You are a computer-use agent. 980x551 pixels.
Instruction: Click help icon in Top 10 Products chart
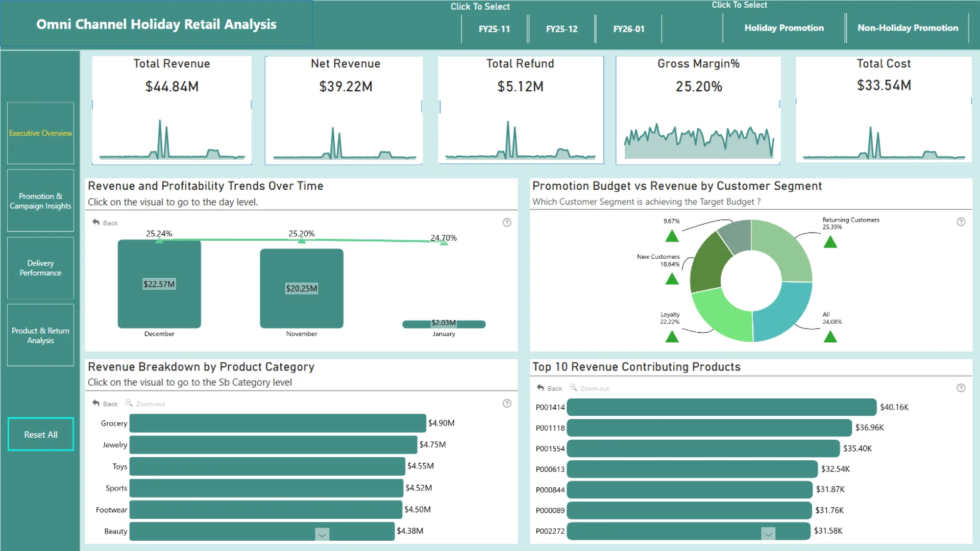tap(961, 388)
